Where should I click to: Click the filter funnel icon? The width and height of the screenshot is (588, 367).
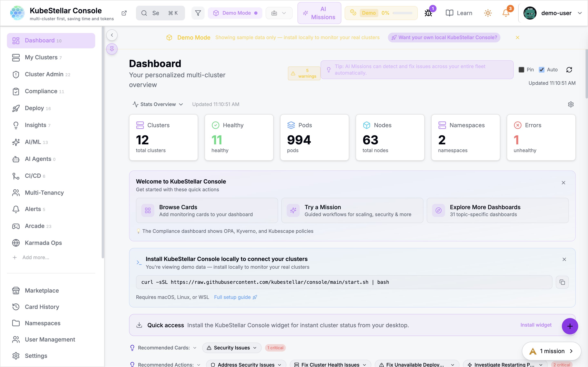click(x=198, y=13)
